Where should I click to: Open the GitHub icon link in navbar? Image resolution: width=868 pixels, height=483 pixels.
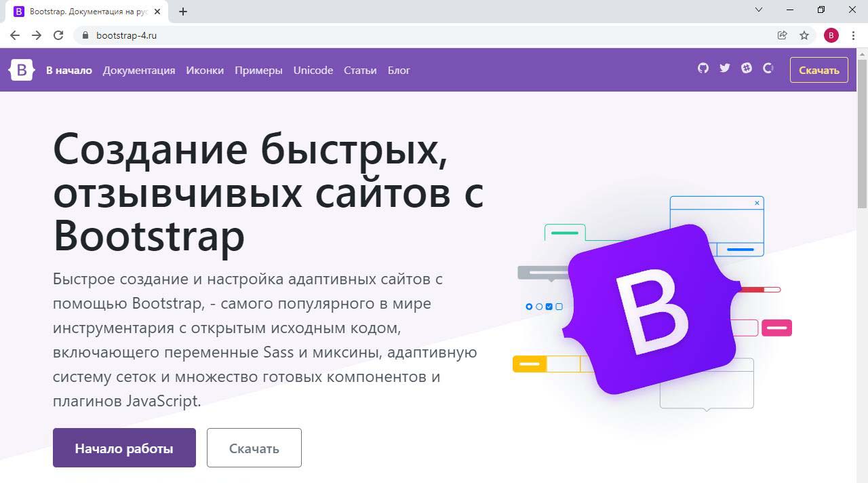pyautogui.click(x=703, y=68)
